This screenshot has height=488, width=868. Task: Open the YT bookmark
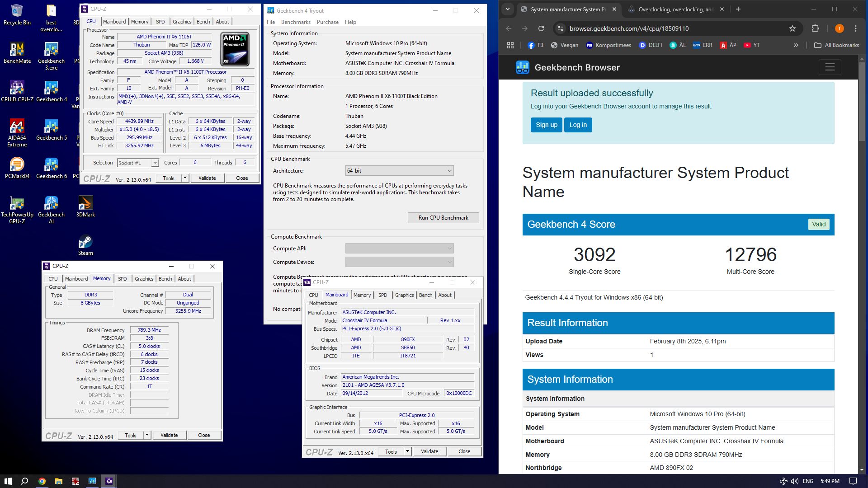(751, 45)
